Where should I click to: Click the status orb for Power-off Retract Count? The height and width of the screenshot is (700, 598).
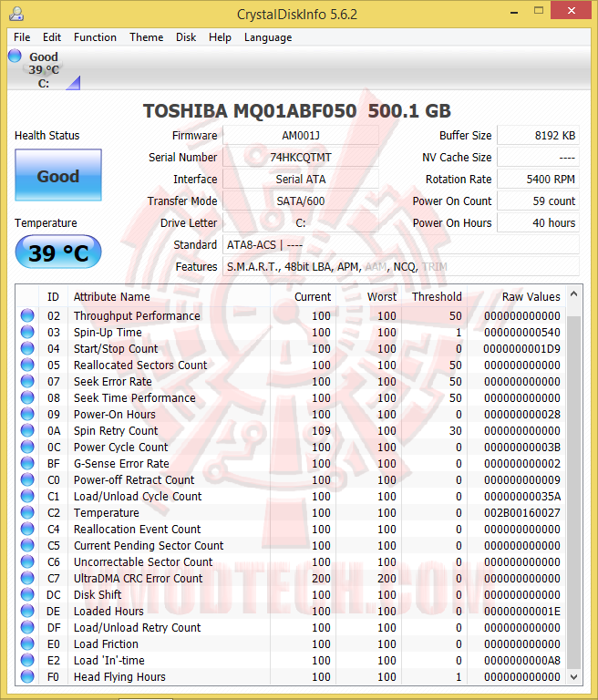click(x=27, y=480)
